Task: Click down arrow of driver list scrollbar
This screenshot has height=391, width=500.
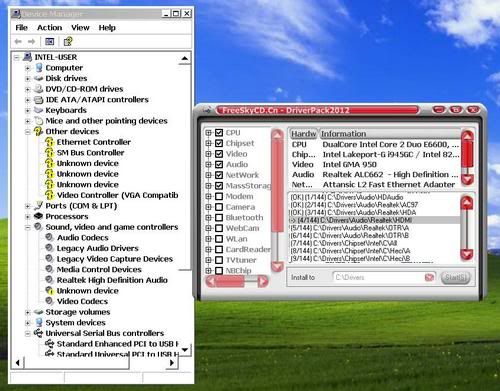Action: coord(466,254)
